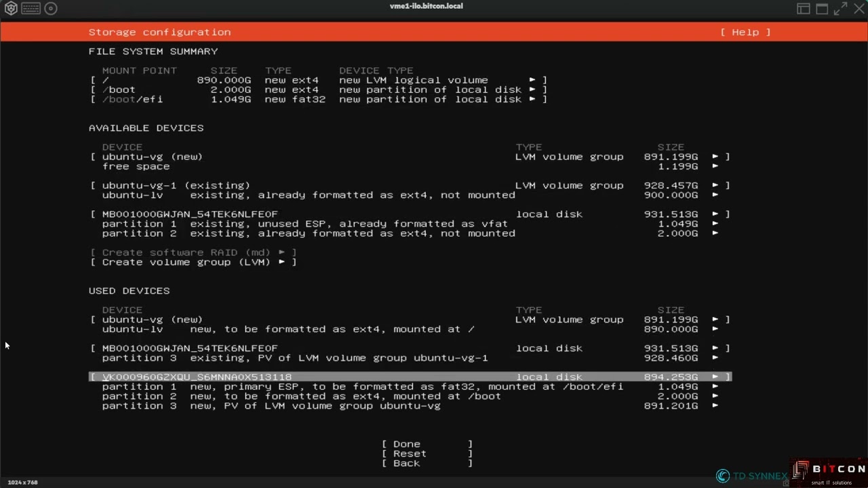Click the 894.253G disk size value
This screenshot has height=488, width=868.
tap(671, 377)
